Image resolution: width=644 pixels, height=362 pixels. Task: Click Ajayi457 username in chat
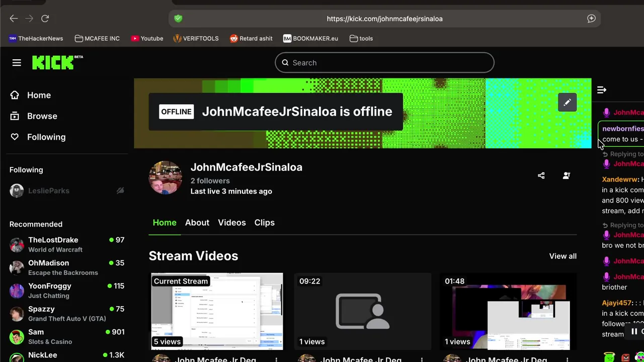(617, 303)
